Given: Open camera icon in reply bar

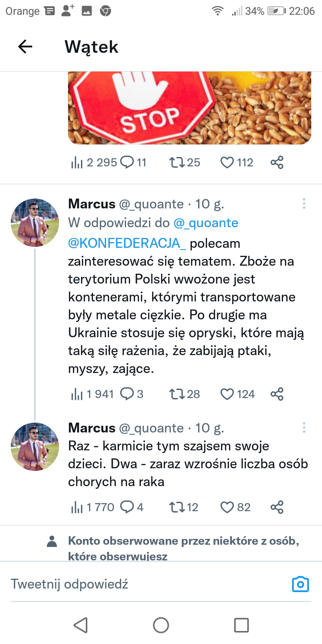Looking at the screenshot, I should click(x=300, y=584).
